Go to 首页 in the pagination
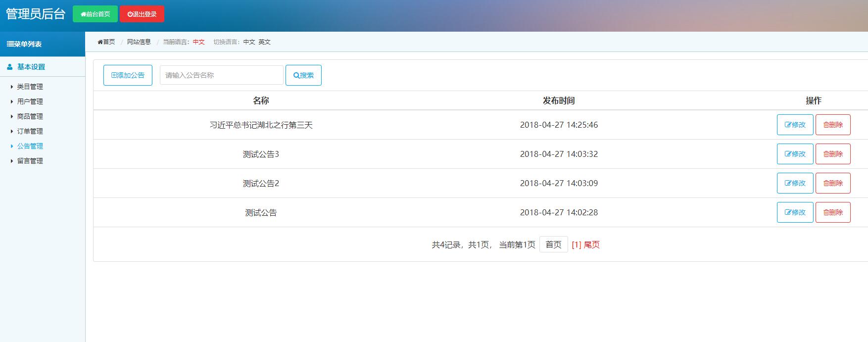The height and width of the screenshot is (342, 868). 553,244
